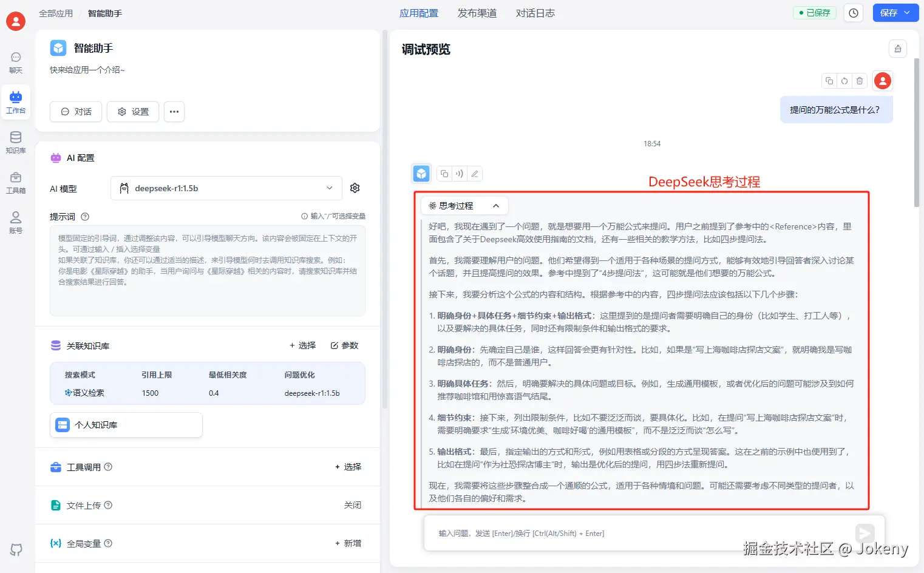Click the left panel vertical scrollbar
Screen dimensions: 924x573
(384, 219)
